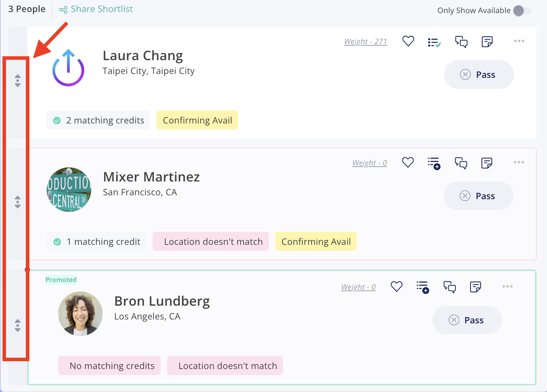The image size is (547, 392).
Task: Favorite Laura Chang with heart icon
Action: (x=408, y=41)
